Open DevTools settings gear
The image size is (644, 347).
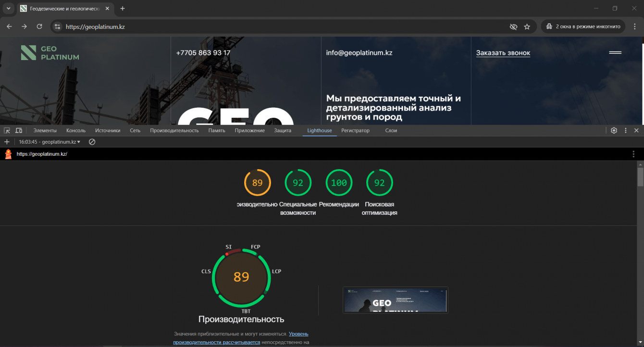pyautogui.click(x=614, y=130)
